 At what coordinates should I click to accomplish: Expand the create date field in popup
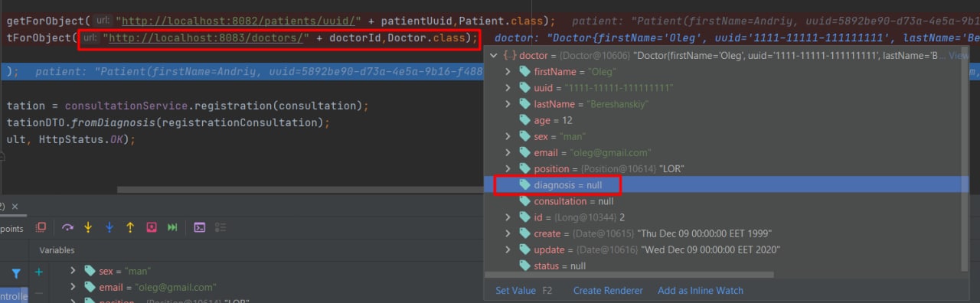(507, 233)
